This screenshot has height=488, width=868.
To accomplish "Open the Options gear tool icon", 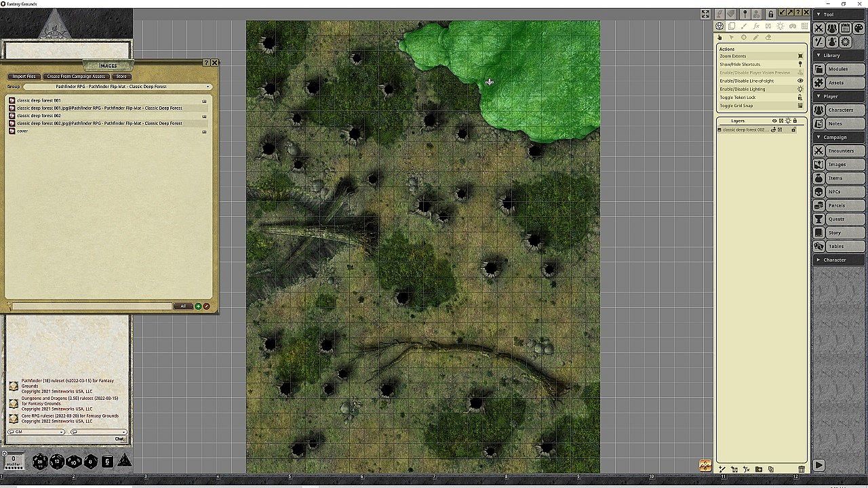I will 846,42.
